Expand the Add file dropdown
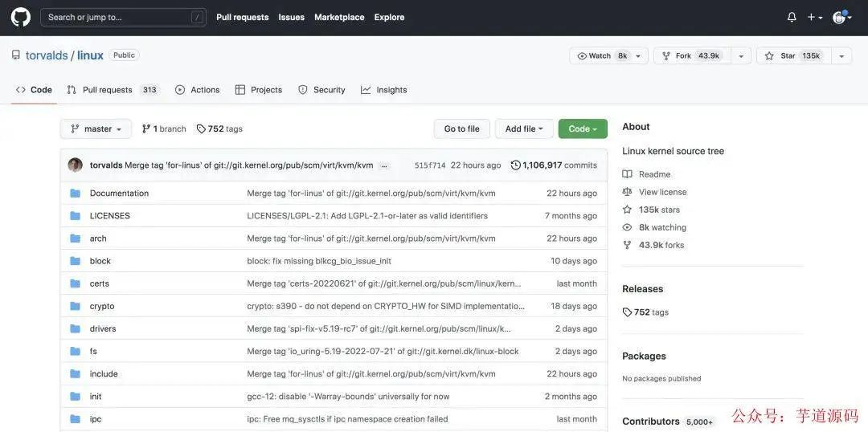Image resolution: width=868 pixels, height=432 pixels. click(524, 129)
